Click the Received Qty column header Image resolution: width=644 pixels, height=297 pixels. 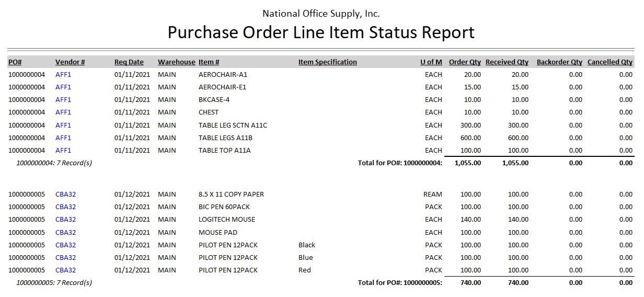[507, 62]
